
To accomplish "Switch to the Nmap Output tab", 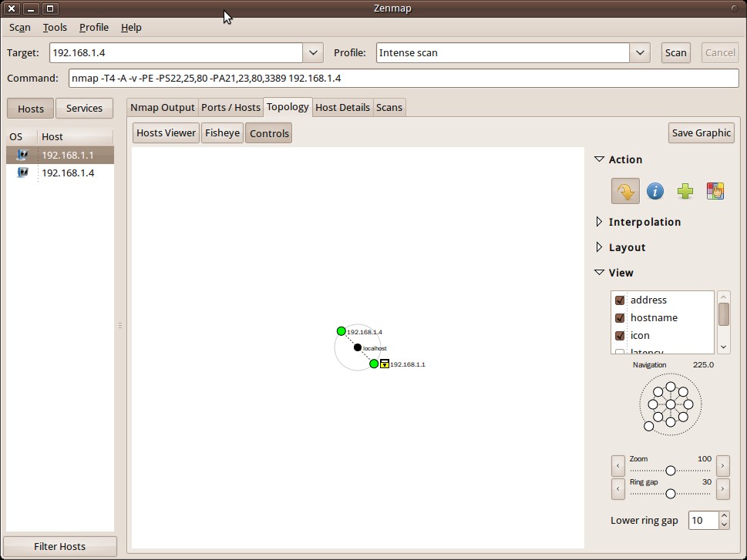I will tap(163, 108).
